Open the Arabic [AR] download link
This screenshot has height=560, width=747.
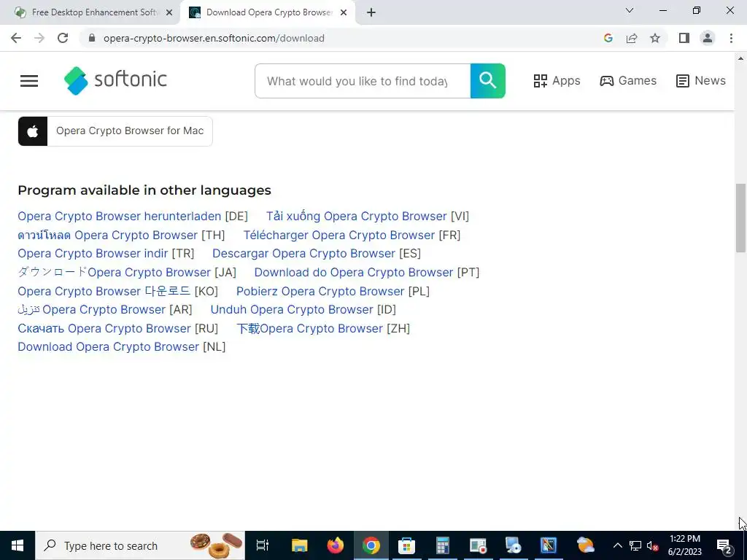tap(92, 309)
